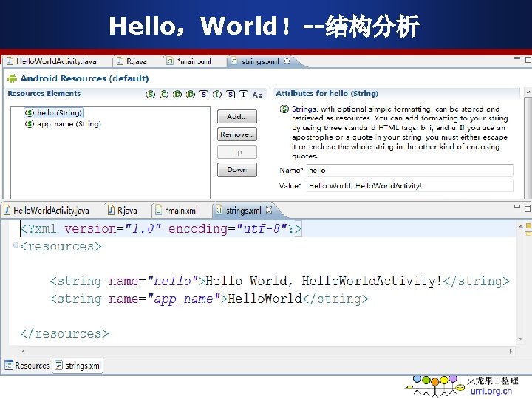The height and width of the screenshot is (399, 532).
Task: Toggle the Color 'C' filter icon
Action: click(x=164, y=95)
